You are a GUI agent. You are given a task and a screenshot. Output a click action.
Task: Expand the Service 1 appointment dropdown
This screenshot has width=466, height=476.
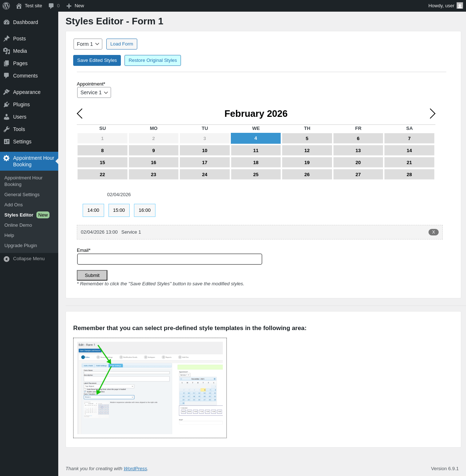pos(94,92)
